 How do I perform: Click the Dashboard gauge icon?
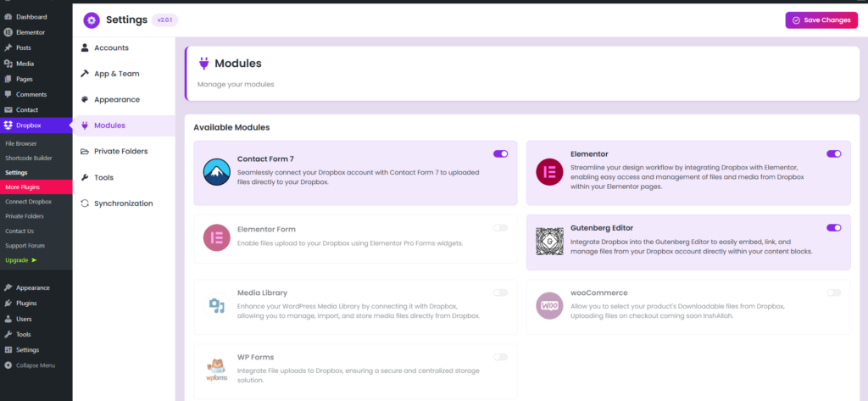(x=8, y=17)
